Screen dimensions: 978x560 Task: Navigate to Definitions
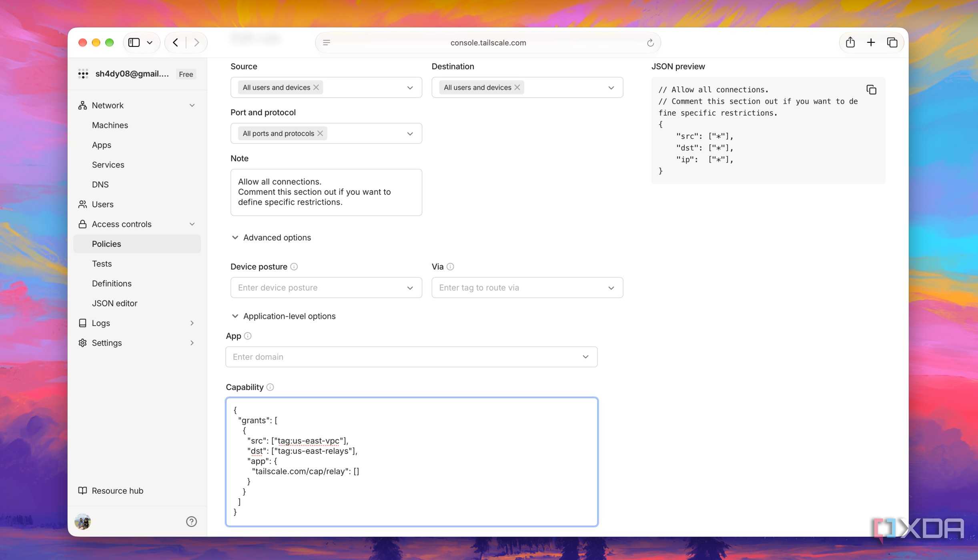click(112, 284)
